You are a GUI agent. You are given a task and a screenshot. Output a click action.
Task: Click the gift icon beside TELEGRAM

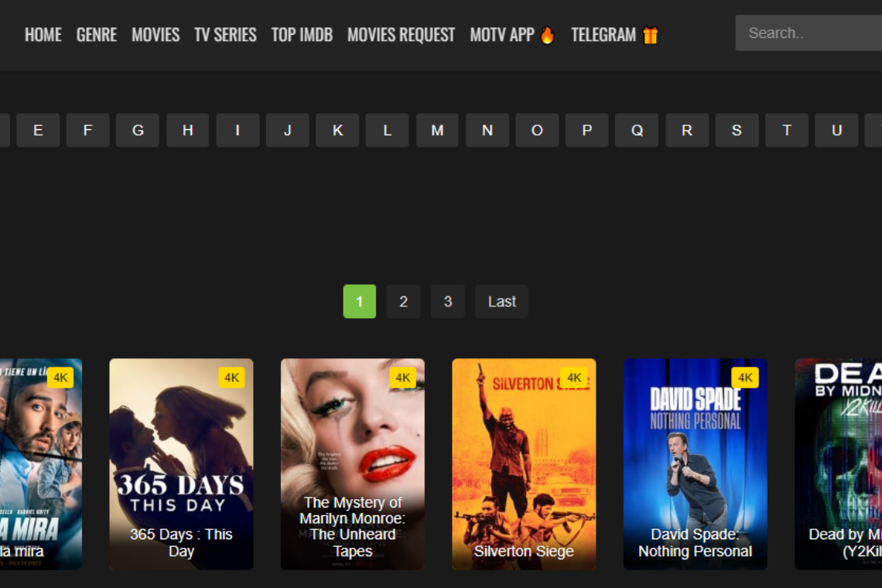[650, 35]
